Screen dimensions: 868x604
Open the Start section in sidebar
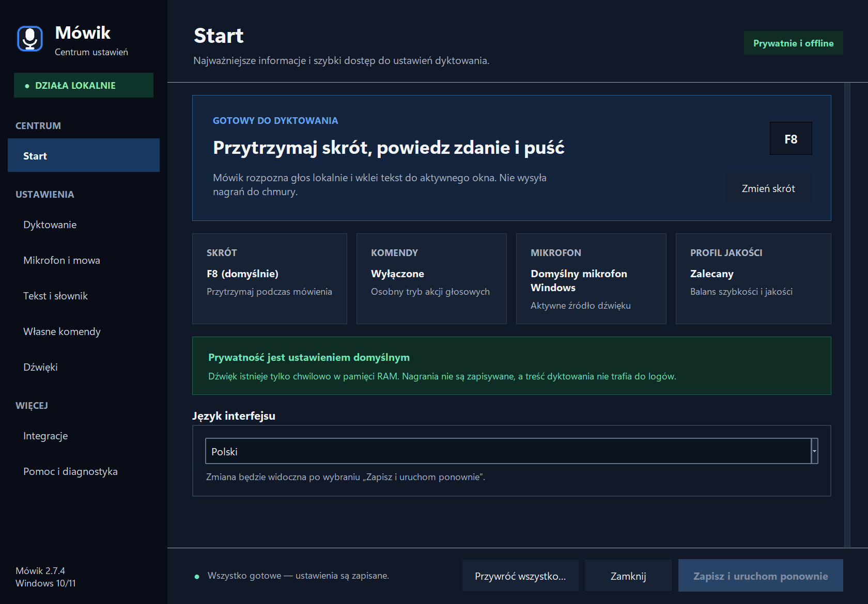point(84,155)
